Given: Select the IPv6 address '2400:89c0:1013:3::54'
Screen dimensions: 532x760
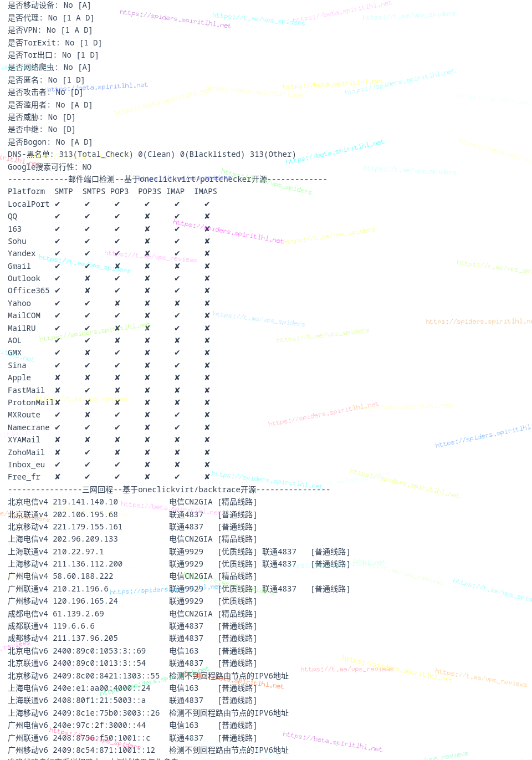Looking at the screenshot, I should click(99, 664).
